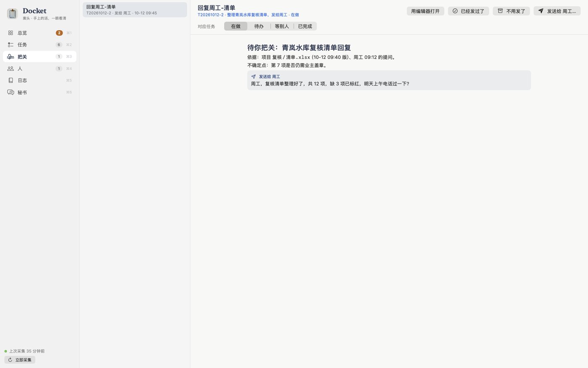Click message text 周工，复核清单整理好了
This screenshot has width=588, height=368.
[x=330, y=84]
